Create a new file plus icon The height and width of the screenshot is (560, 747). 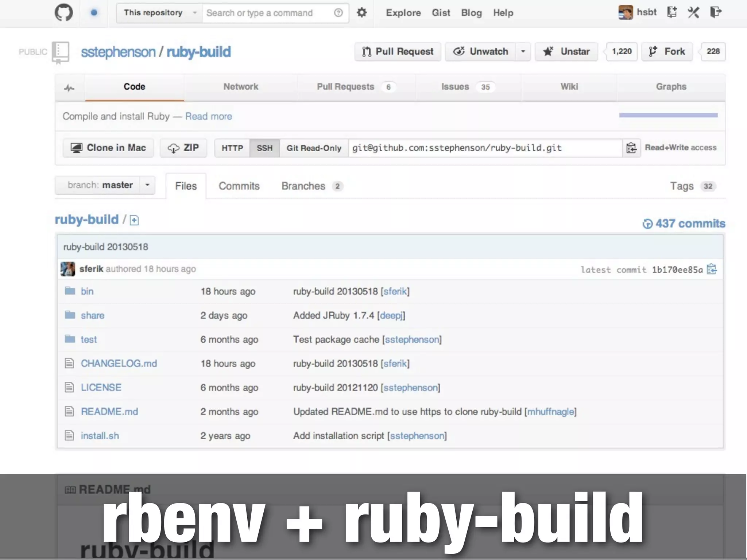pyautogui.click(x=134, y=220)
